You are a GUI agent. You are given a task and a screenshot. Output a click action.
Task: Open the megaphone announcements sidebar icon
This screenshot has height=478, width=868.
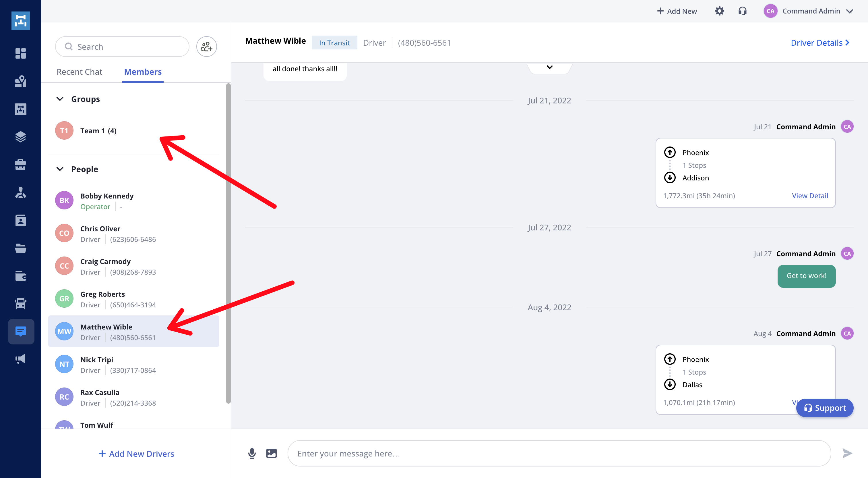click(x=21, y=359)
